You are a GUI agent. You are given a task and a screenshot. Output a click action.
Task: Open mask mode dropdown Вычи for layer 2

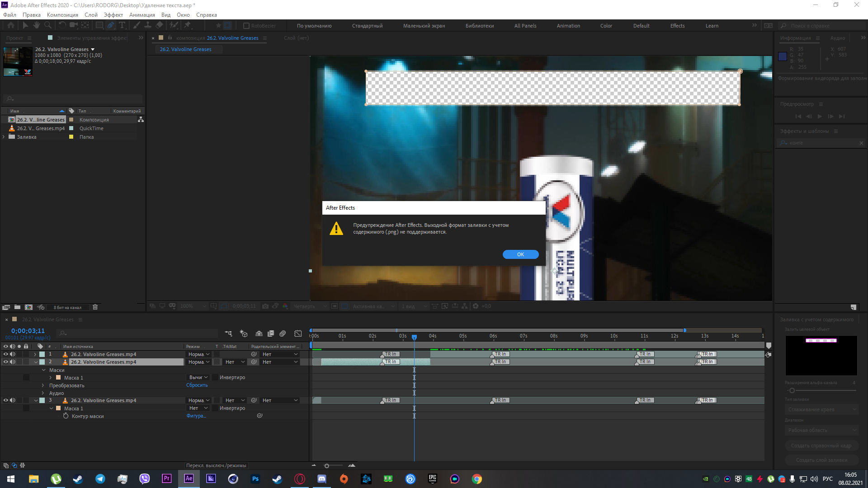pos(198,377)
